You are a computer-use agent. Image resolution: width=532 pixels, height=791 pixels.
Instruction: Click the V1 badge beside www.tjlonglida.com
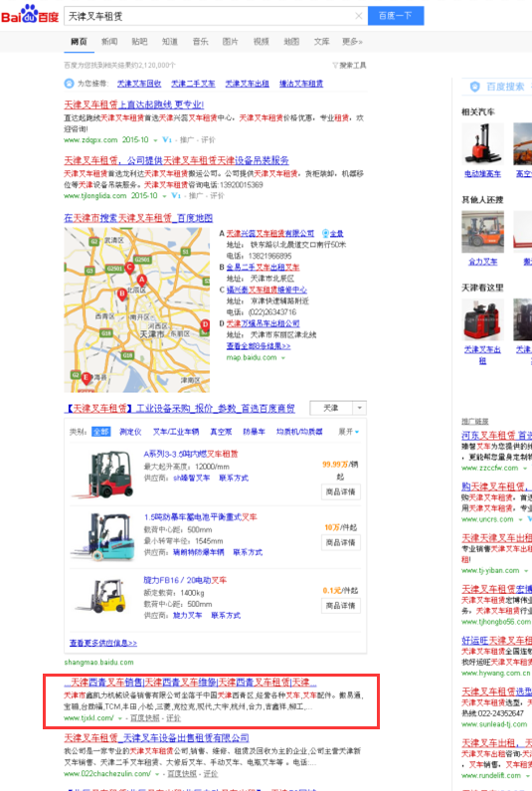[x=176, y=196]
